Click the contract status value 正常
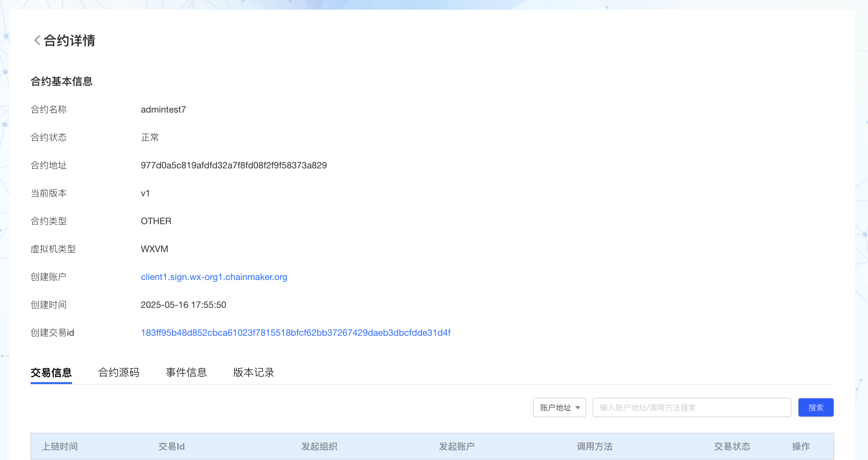The width and height of the screenshot is (868, 460). 150,138
